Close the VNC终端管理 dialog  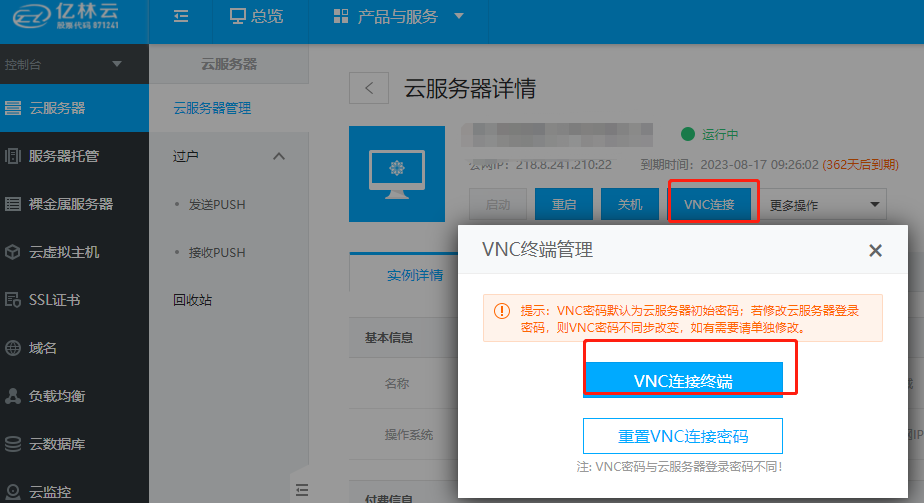[x=875, y=251]
